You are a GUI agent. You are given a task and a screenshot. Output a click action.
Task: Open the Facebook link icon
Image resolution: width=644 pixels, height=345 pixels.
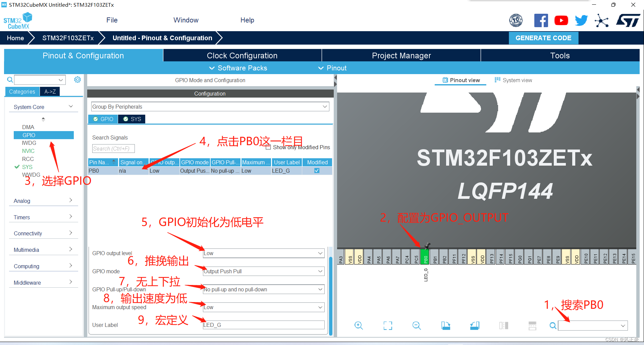point(541,20)
